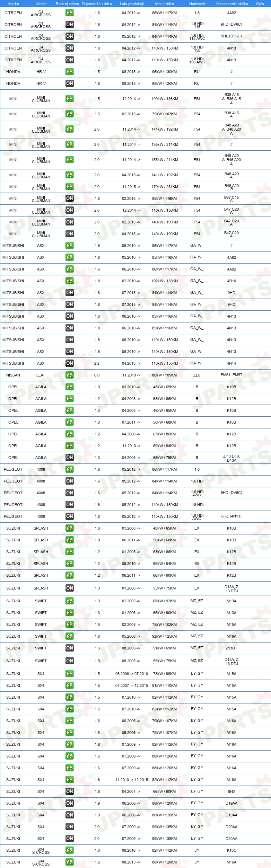Screen dimensions: 271x868
Task: Click the Oznaczenie silnika column header
Action: pyautogui.click(x=232, y=4)
